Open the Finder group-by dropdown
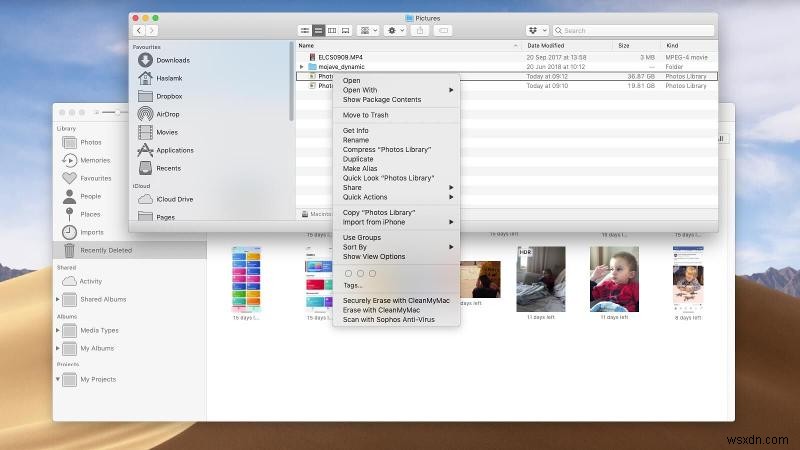 click(x=368, y=31)
